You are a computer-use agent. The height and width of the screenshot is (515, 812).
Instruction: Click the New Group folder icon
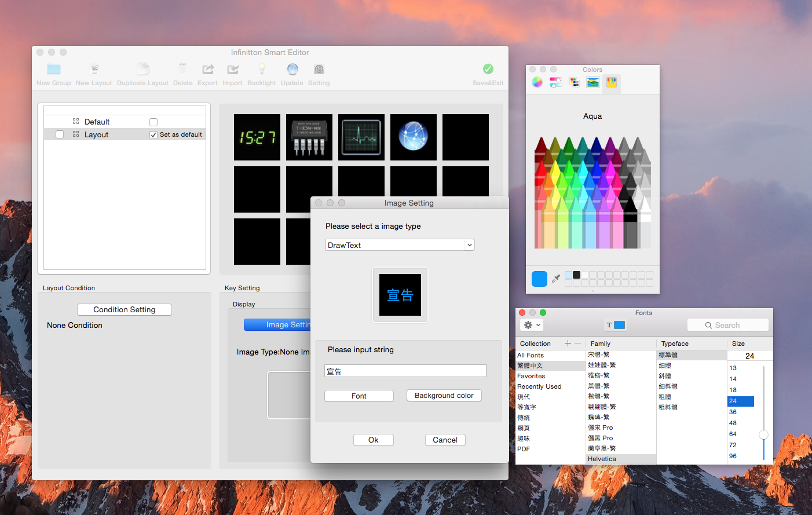point(54,70)
